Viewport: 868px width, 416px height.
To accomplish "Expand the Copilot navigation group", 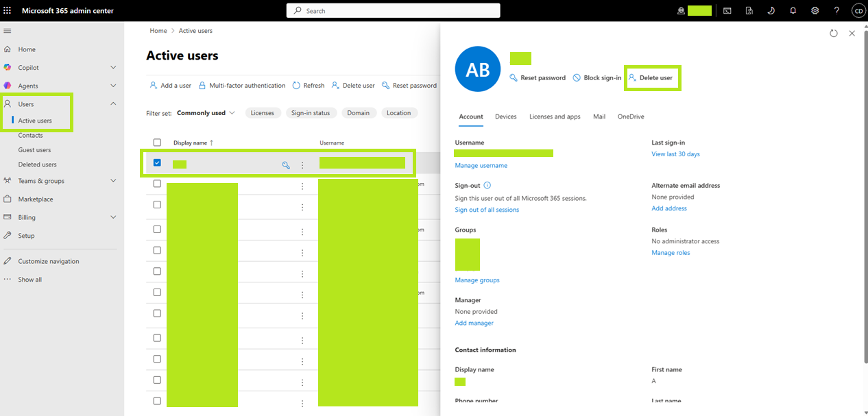I will tap(113, 67).
